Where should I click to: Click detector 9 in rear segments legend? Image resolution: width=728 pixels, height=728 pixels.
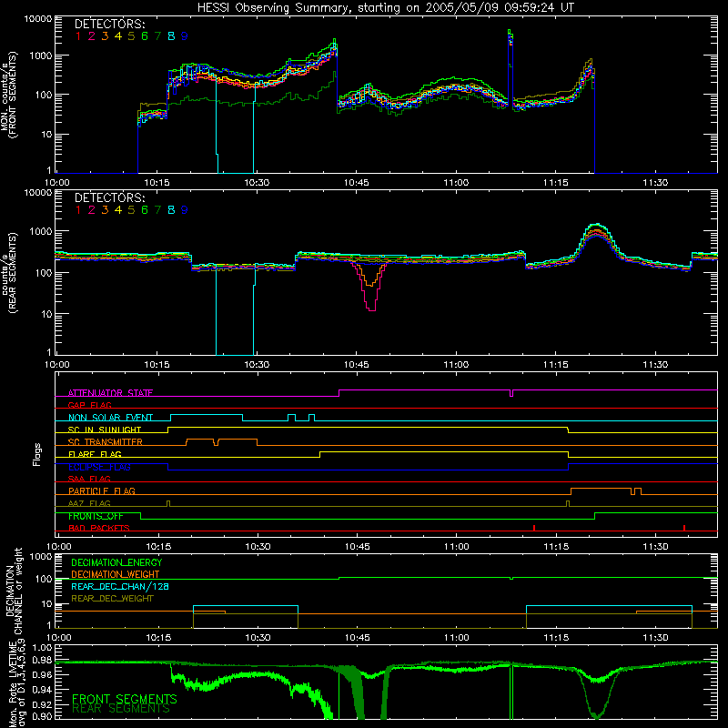[185, 210]
